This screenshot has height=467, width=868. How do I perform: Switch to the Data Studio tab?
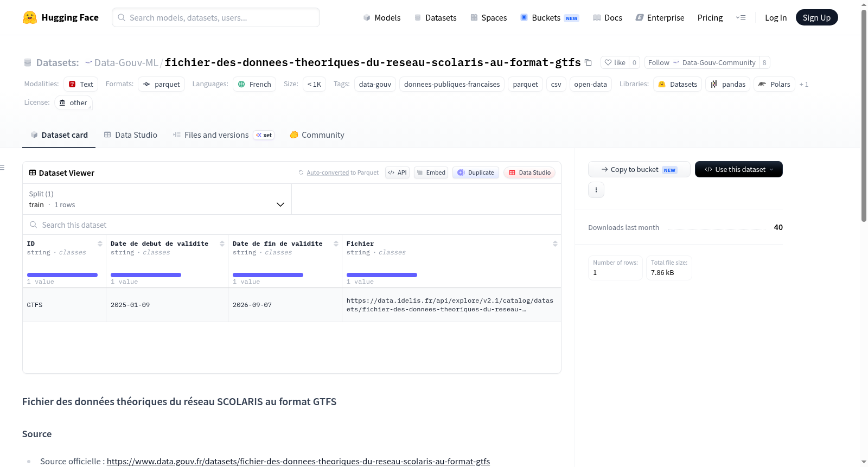point(131,135)
